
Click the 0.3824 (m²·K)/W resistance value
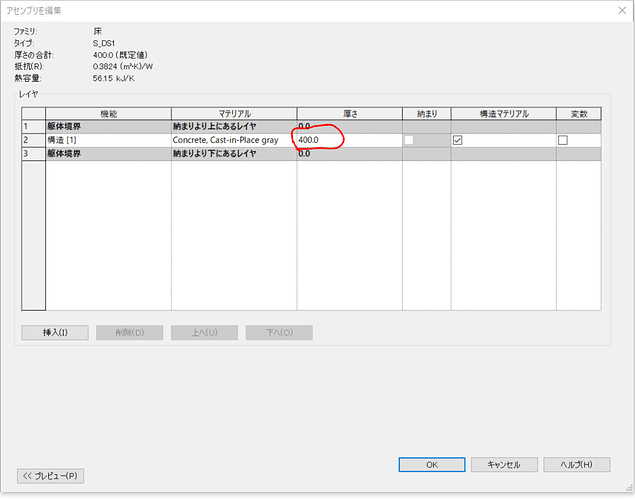point(123,66)
